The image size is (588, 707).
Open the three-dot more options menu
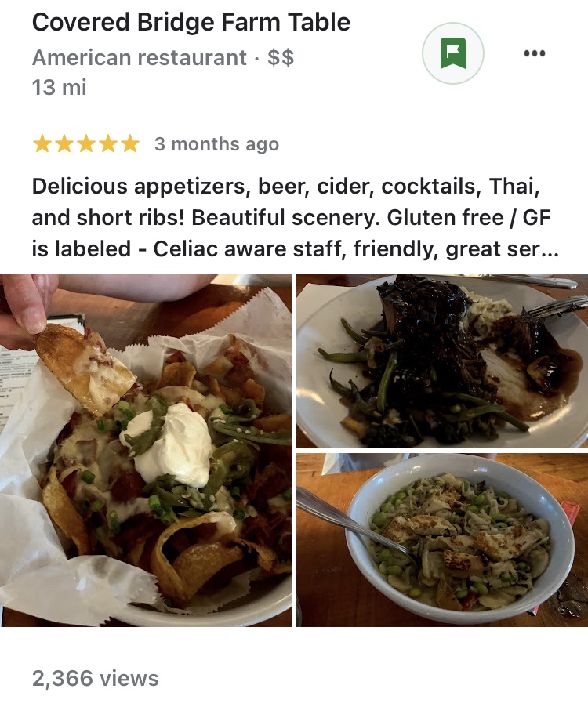(535, 53)
